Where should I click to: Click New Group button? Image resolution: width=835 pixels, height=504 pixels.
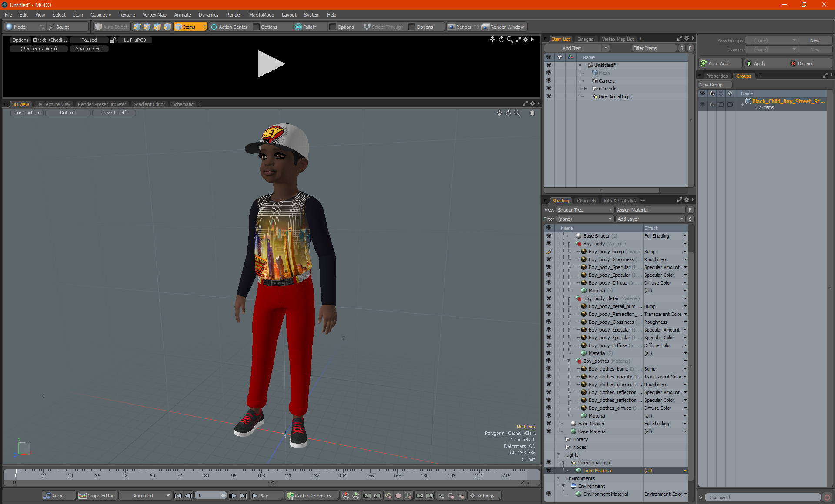click(x=715, y=85)
